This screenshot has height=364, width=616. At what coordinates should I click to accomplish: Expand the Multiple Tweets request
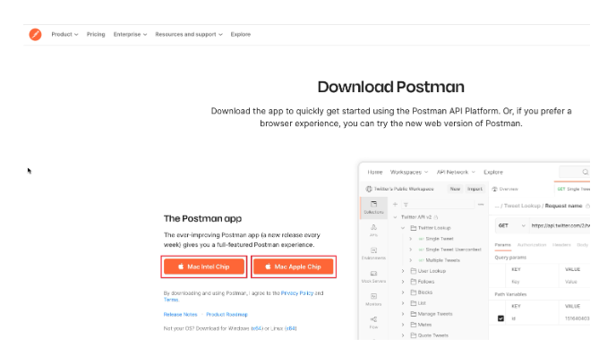coord(411,260)
